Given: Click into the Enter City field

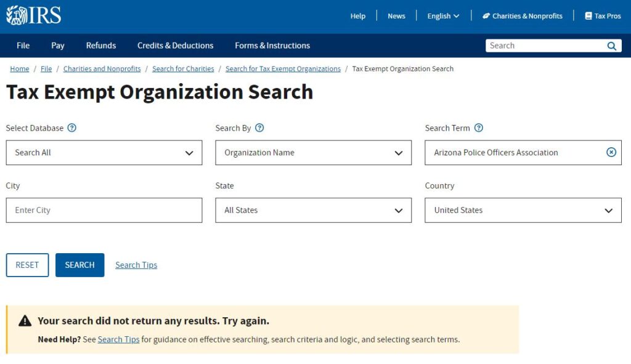Looking at the screenshot, I should tap(104, 210).
